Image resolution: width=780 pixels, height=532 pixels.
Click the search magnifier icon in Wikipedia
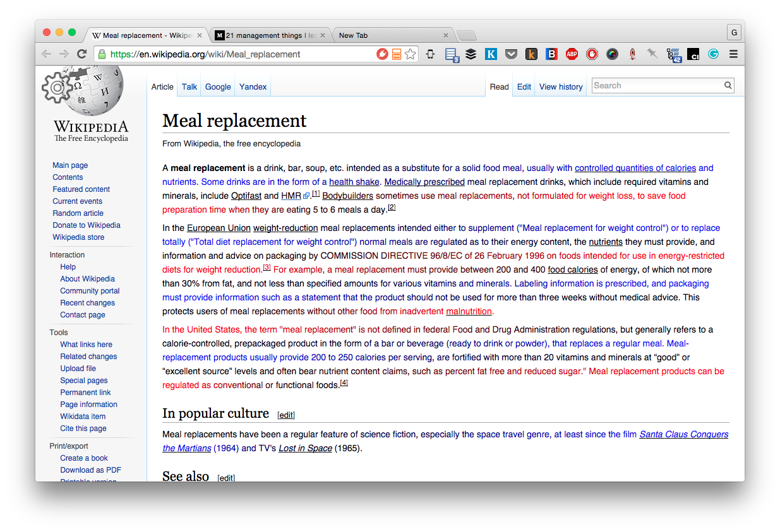(728, 86)
